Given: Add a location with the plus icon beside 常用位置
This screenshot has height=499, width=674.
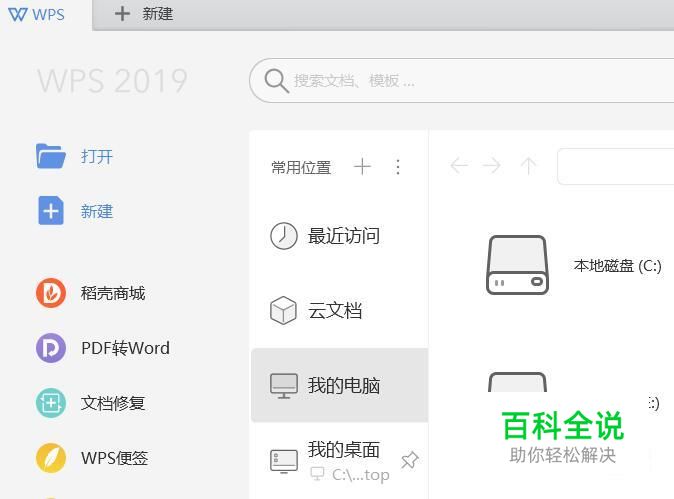Looking at the screenshot, I should coord(362,166).
